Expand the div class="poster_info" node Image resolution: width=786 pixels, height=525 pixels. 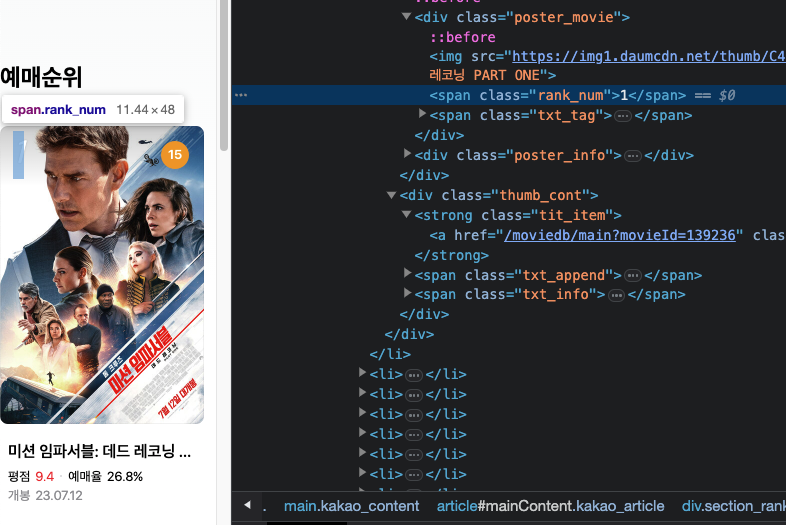(407, 154)
